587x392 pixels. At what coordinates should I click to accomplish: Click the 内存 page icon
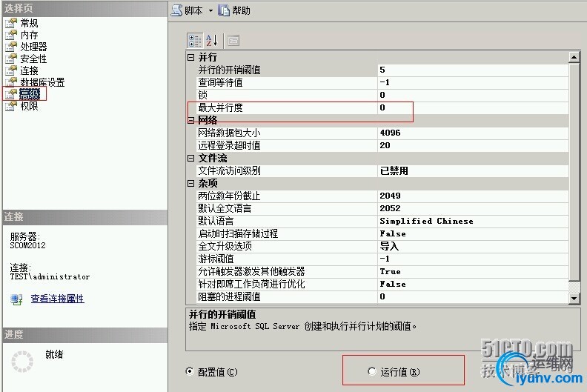[11, 35]
